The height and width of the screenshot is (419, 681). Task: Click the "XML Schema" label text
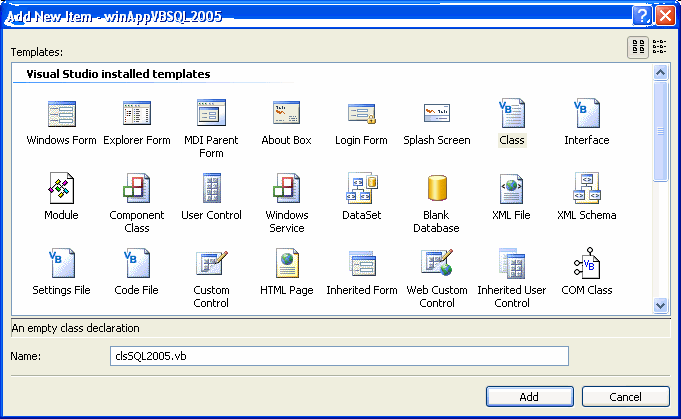point(587,215)
